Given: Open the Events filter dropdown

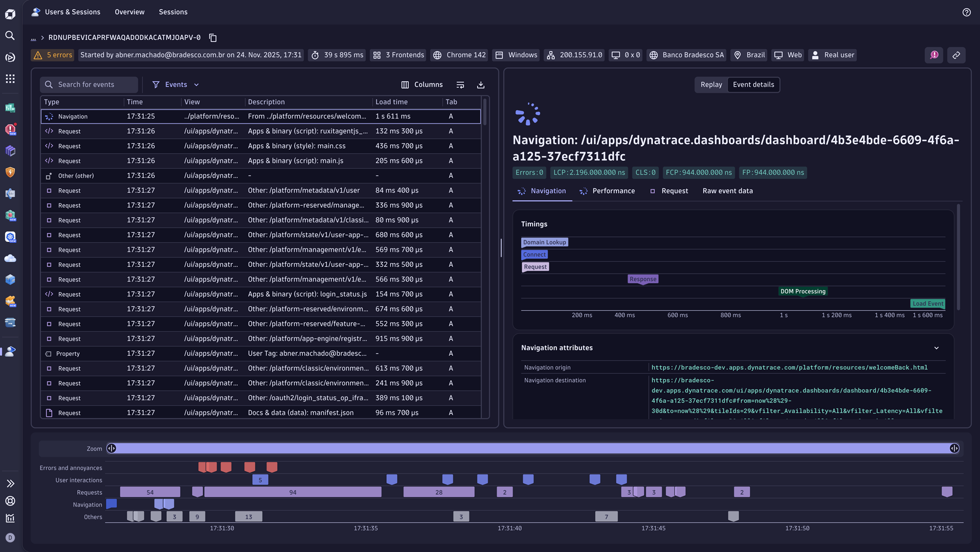Looking at the screenshot, I should (176, 85).
